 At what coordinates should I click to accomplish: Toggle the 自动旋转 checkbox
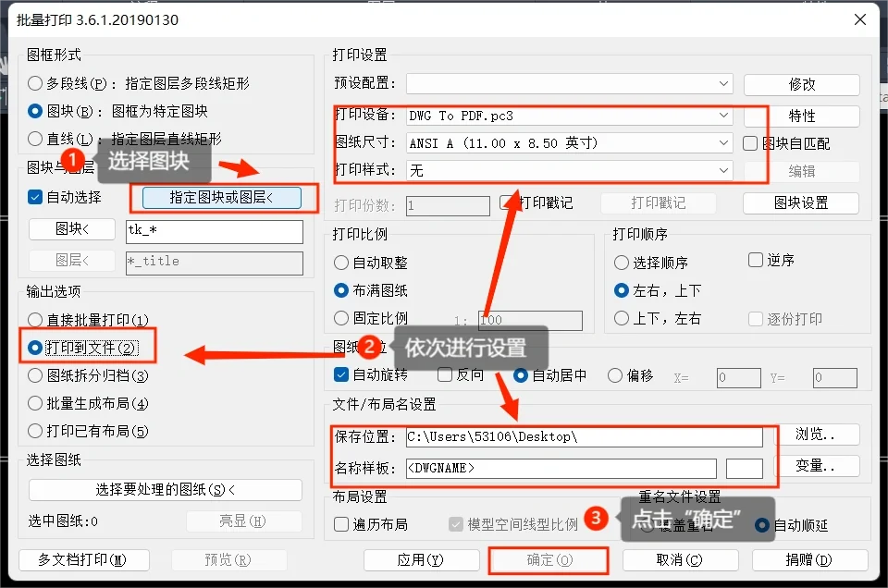coord(339,374)
